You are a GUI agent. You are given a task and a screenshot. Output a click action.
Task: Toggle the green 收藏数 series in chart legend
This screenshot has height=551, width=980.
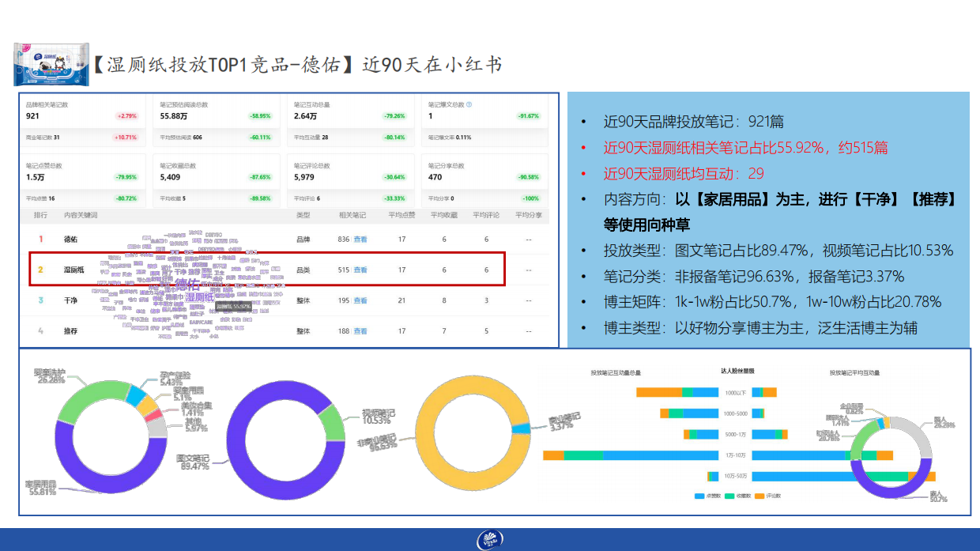click(x=729, y=496)
